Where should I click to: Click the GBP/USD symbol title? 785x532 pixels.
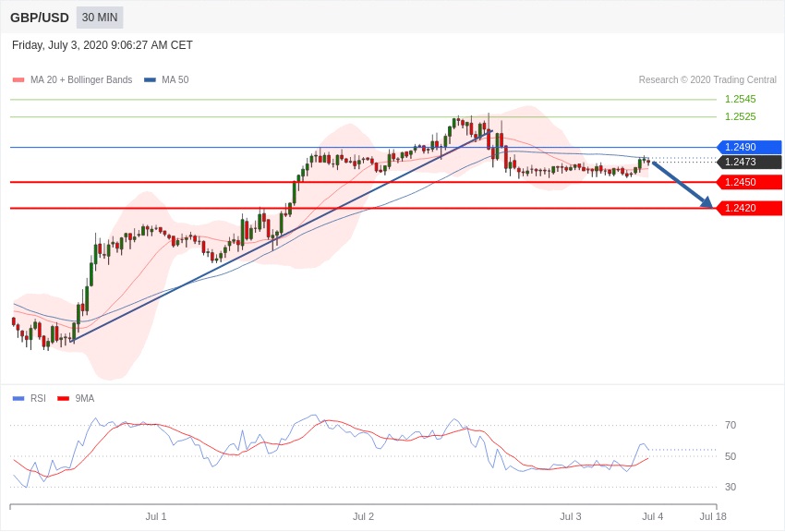(x=40, y=18)
